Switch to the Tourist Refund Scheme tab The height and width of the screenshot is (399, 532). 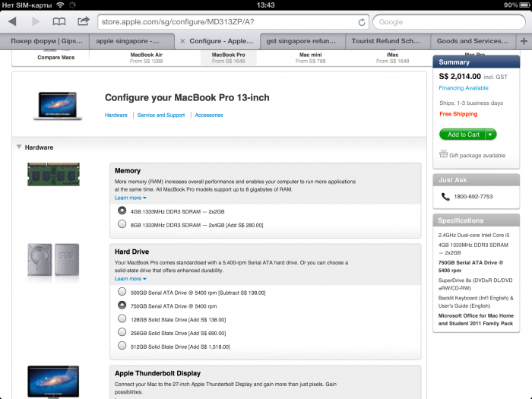(x=388, y=41)
